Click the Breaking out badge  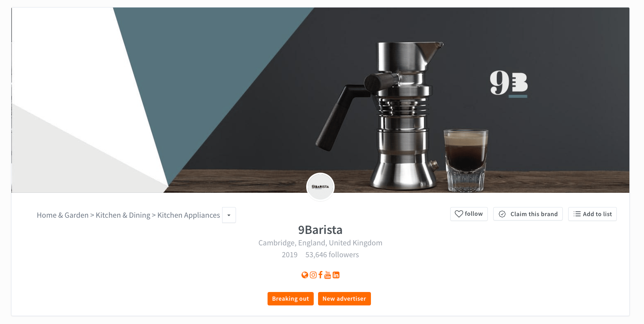pyautogui.click(x=290, y=299)
